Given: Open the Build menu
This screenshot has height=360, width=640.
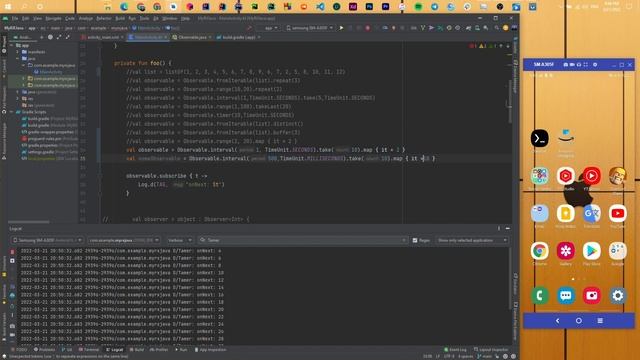Looking at the screenshot, I should coord(120,18).
